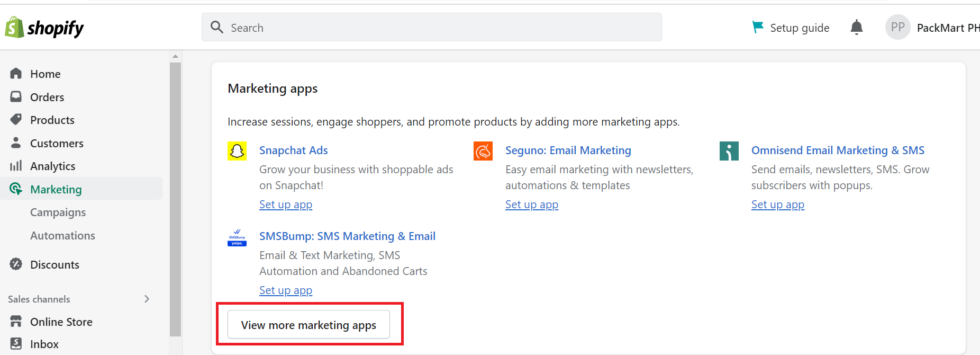Go to Analytics in sidebar
Image resolution: width=980 pixels, height=355 pixels.
(x=52, y=166)
